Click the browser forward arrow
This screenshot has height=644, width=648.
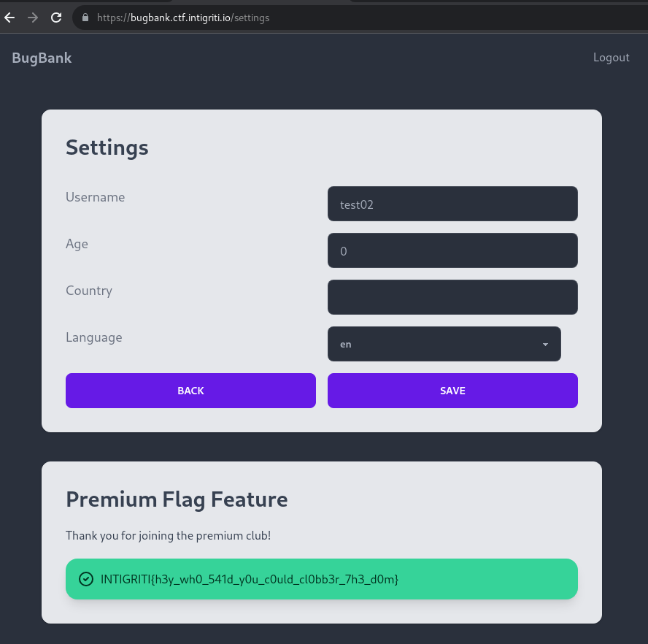[33, 18]
